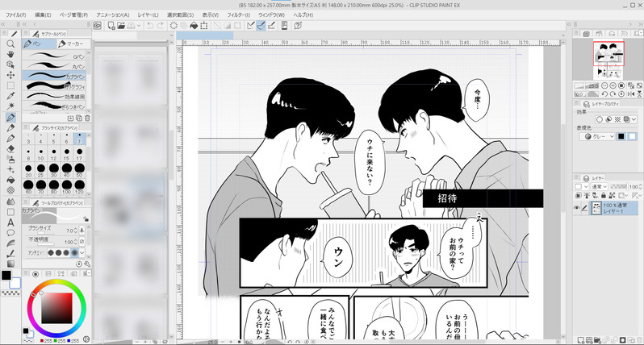
Task: Select the Rectangle selection marquee tool
Action: [10, 85]
